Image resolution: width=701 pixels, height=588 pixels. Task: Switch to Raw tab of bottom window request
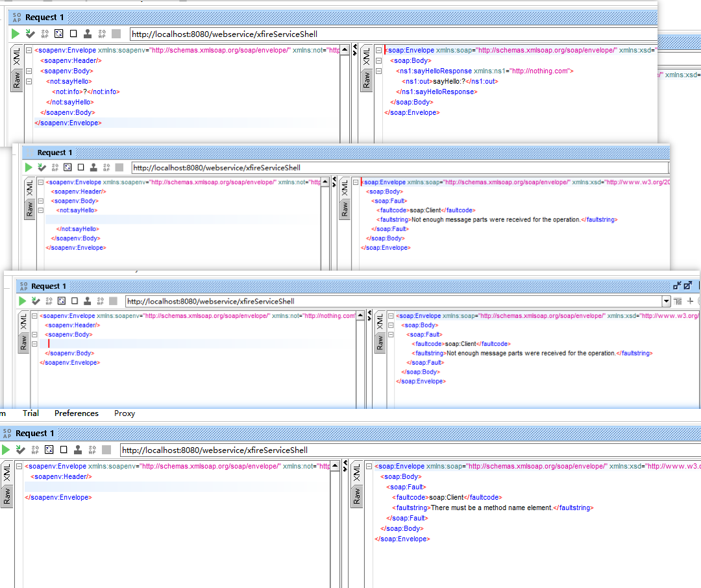pyautogui.click(x=6, y=496)
